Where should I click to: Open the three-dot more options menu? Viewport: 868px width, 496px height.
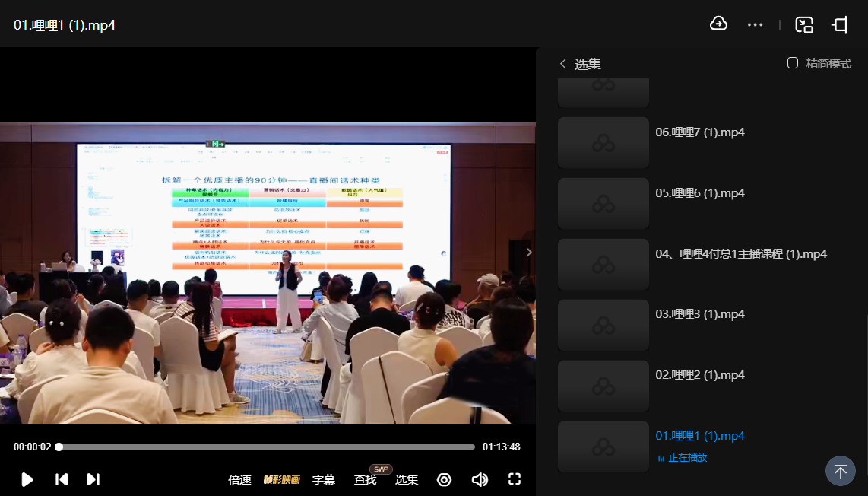point(755,24)
